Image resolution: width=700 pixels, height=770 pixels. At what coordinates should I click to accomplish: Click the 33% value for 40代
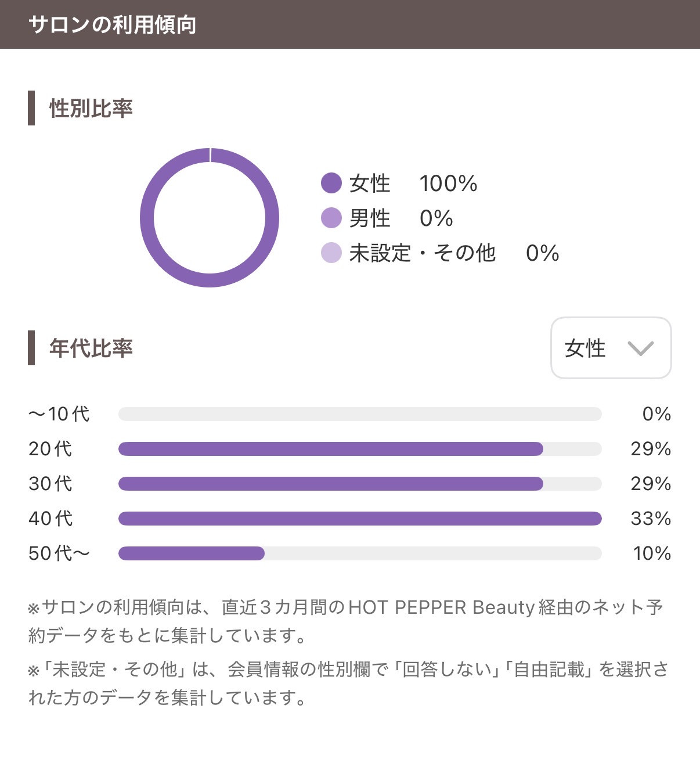pyautogui.click(x=651, y=519)
